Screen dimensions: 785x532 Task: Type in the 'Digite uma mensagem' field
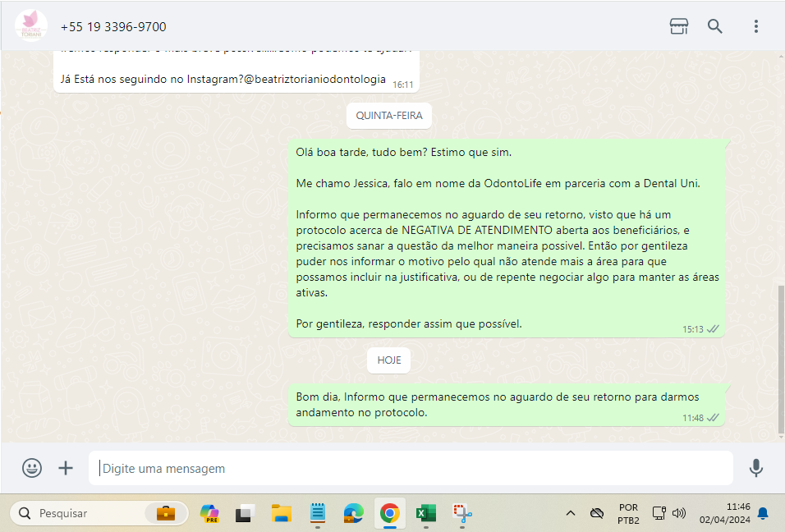pos(411,469)
